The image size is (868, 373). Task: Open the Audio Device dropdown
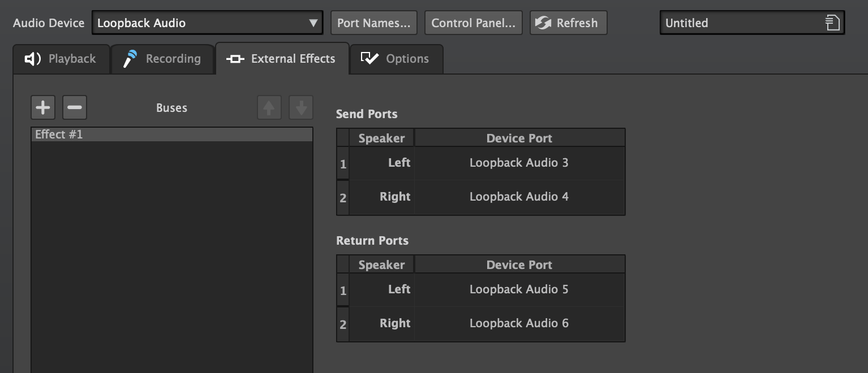coord(207,23)
